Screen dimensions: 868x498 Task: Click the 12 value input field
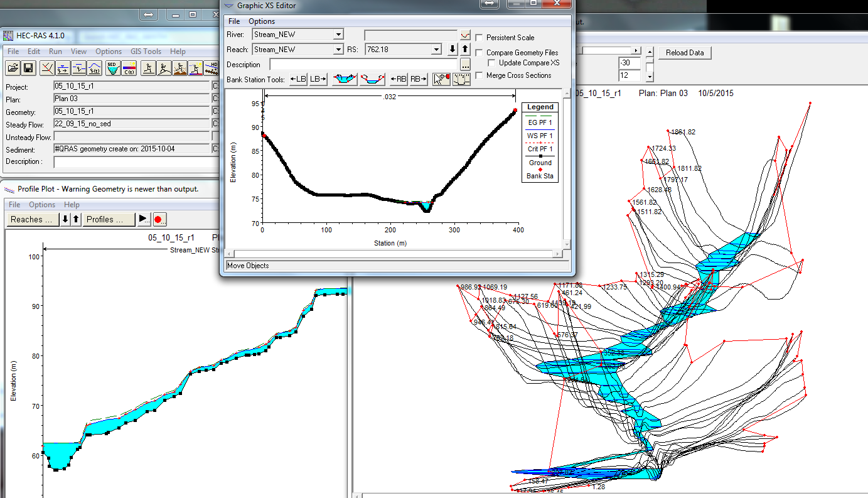pos(630,75)
